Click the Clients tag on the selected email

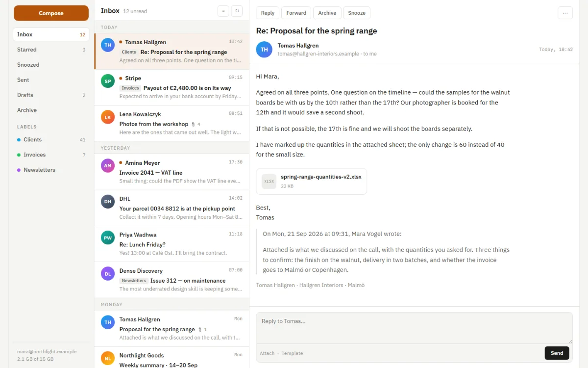click(x=129, y=52)
